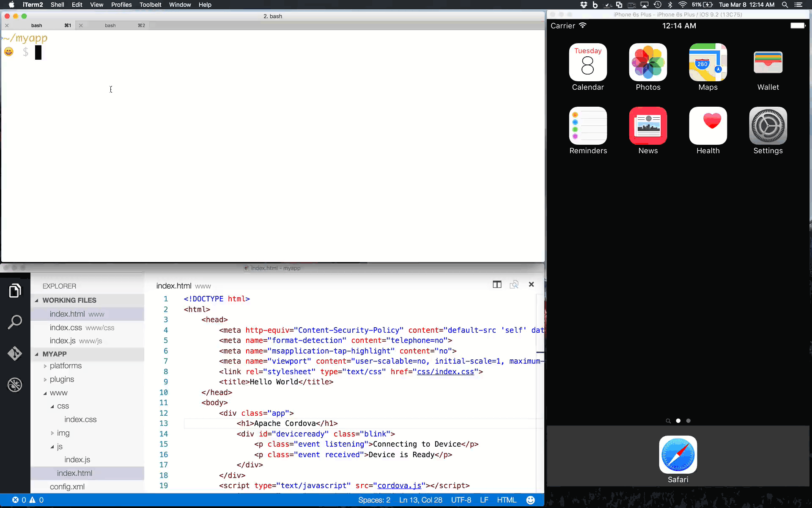Launch Safari in the iPhone simulator dock

click(678, 455)
